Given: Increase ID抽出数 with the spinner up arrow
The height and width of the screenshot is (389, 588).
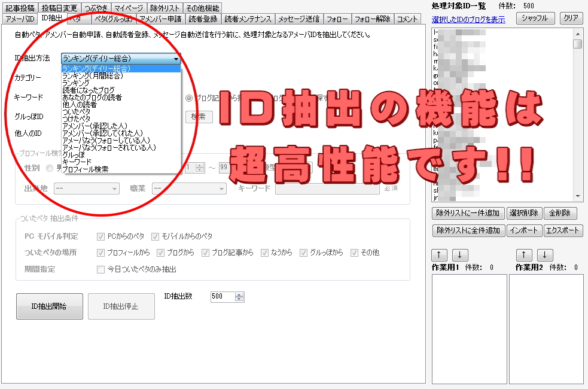Looking at the screenshot, I should 239,294.
